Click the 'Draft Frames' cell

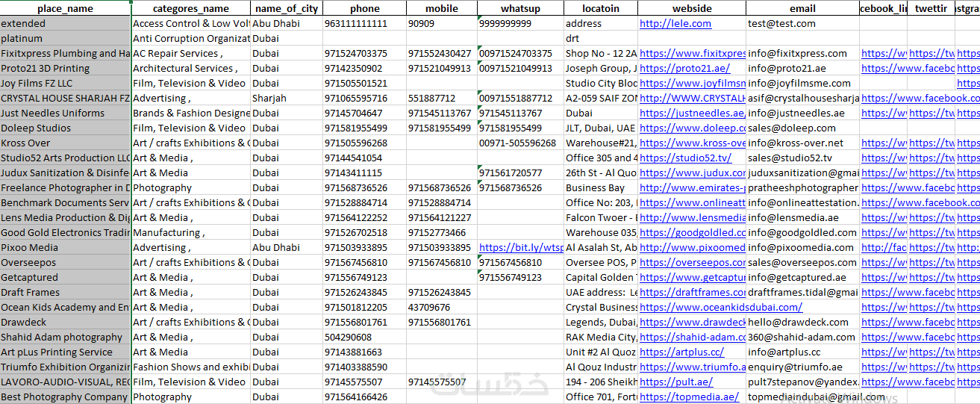coord(65,292)
